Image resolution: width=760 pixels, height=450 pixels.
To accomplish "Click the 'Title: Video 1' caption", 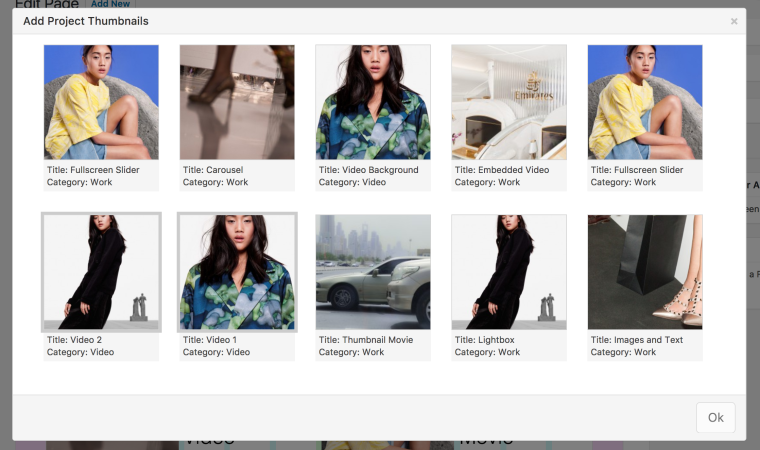I will [x=210, y=340].
